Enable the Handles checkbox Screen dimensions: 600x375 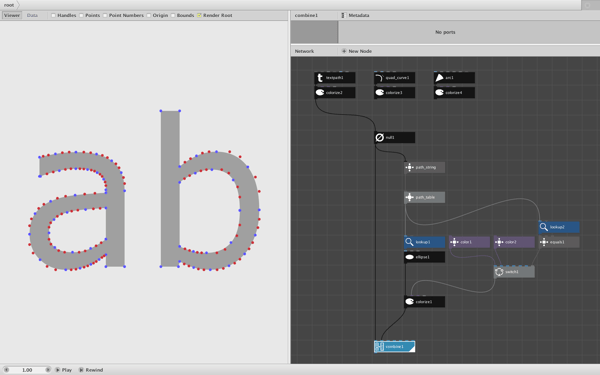pos(53,15)
